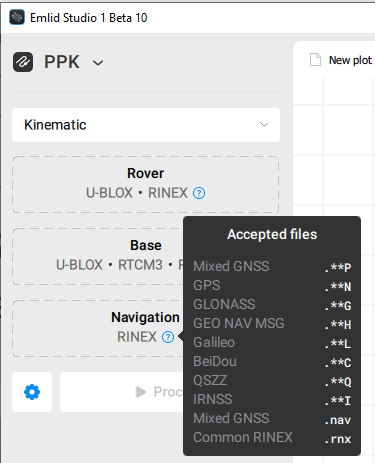Click the PPK mode title text
The height and width of the screenshot is (463, 375).
coord(62,62)
